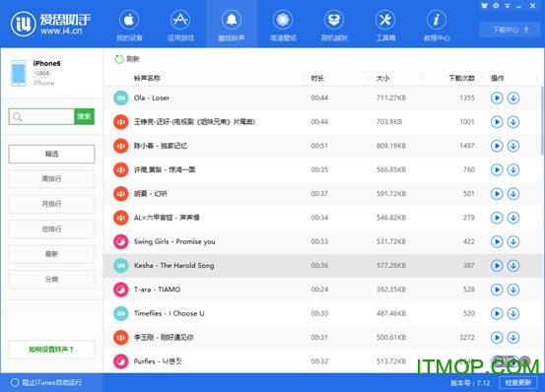Screen dimensions: 545x392
Task: Click the 中 badge beside 胡夏 - 幻听
Action: pos(121,194)
